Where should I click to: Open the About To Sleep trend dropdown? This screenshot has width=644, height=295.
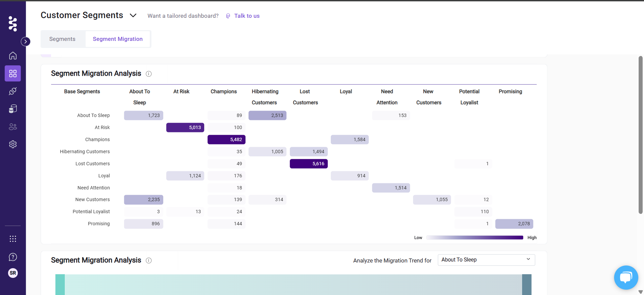point(486,260)
